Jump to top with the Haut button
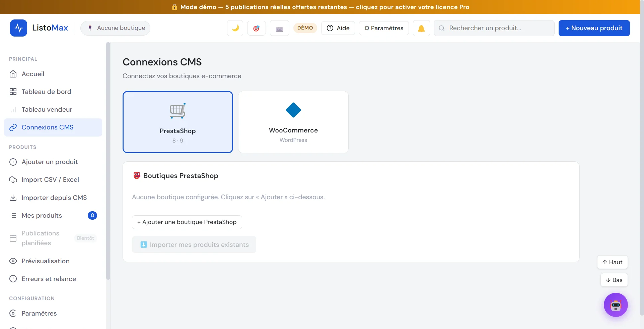The width and height of the screenshot is (644, 329). 612,262
